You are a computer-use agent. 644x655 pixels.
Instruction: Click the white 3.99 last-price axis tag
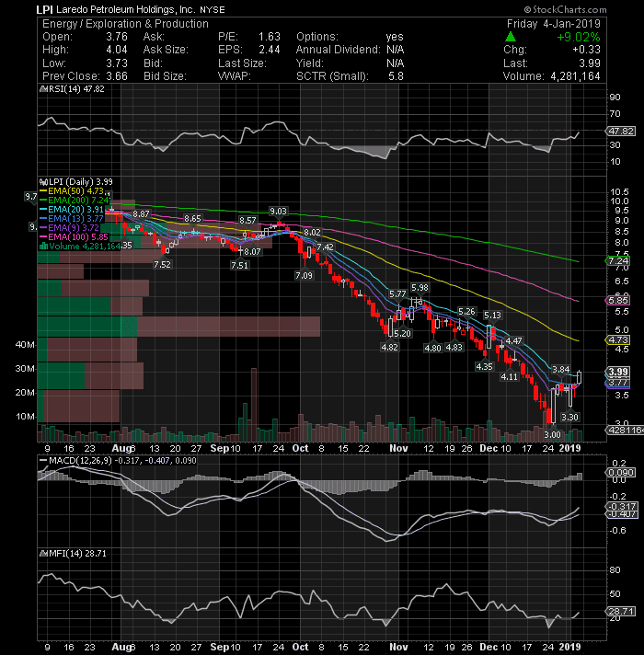pyautogui.click(x=618, y=372)
